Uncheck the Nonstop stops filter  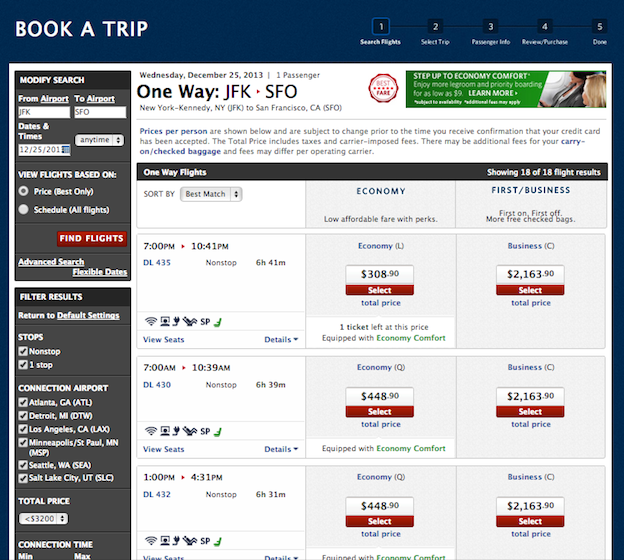[23, 352]
